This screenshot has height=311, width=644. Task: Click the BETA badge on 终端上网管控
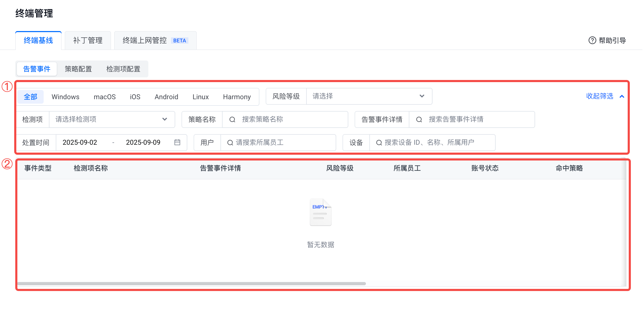[179, 41]
